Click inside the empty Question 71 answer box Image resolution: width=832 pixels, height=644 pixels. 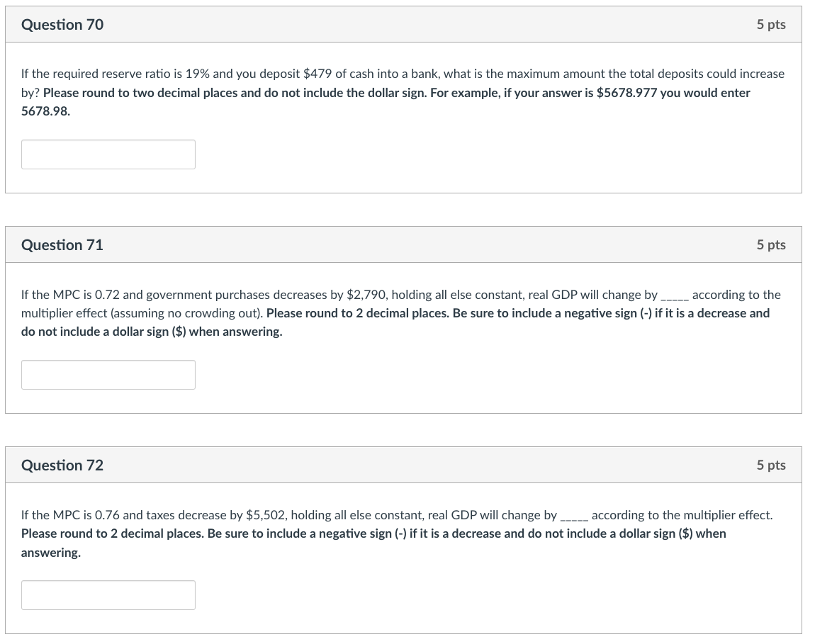click(x=108, y=374)
